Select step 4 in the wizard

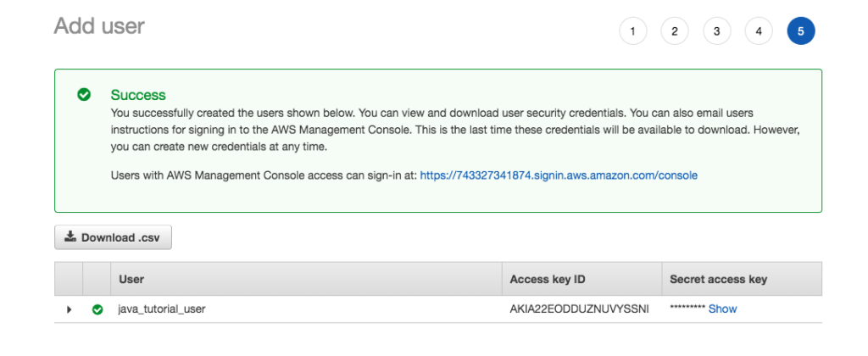click(759, 31)
